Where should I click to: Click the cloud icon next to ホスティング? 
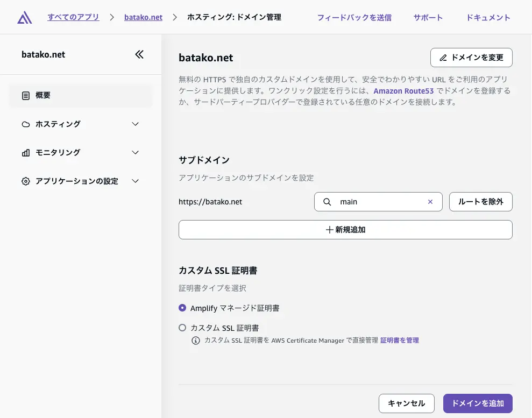click(x=26, y=124)
